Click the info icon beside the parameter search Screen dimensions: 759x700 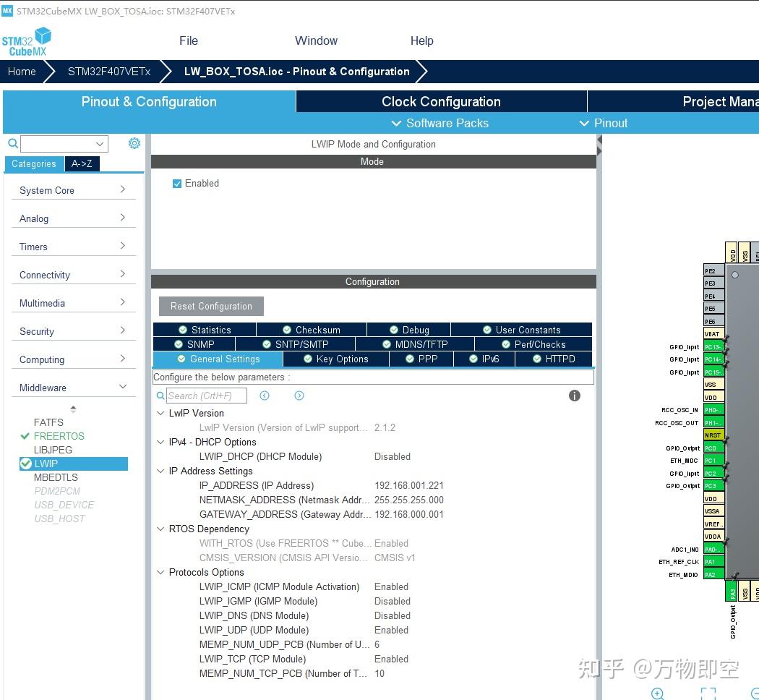(x=574, y=396)
